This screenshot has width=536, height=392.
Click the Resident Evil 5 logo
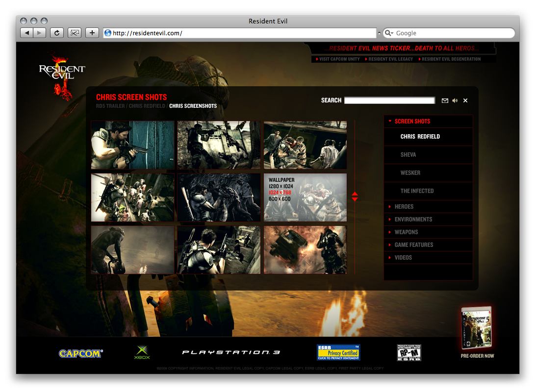pos(61,76)
